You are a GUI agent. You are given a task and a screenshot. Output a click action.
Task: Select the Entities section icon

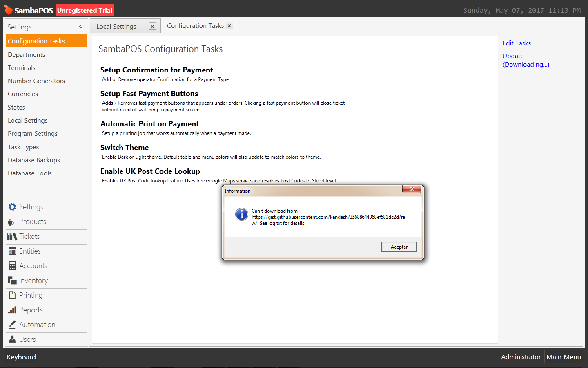[12, 251]
